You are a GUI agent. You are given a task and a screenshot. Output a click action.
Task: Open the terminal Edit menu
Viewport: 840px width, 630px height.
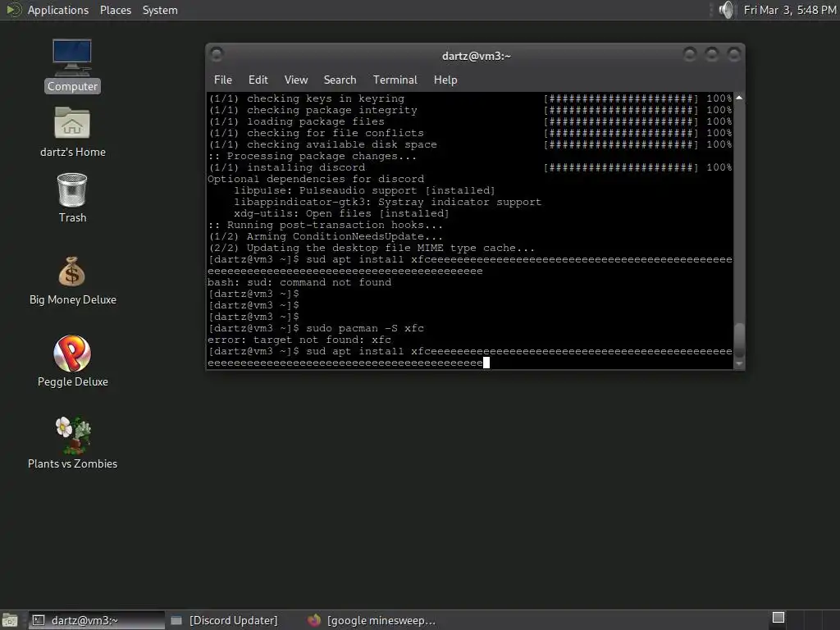point(258,80)
